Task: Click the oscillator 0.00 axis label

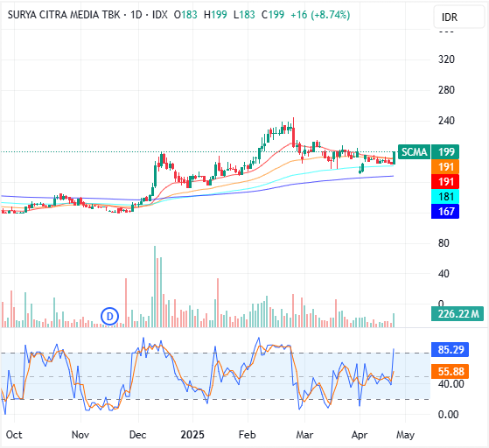Action: pos(448,415)
